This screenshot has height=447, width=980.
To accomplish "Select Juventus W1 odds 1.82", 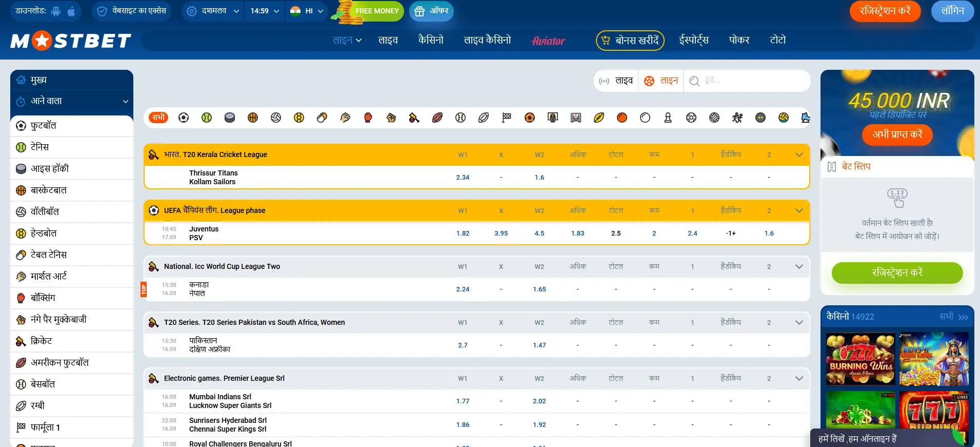I will (463, 234).
